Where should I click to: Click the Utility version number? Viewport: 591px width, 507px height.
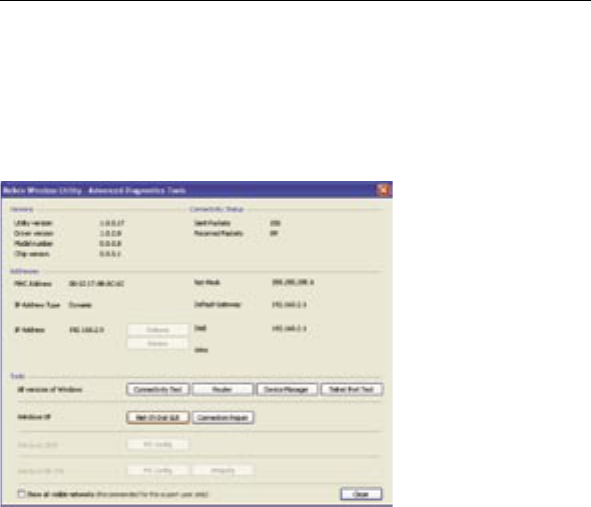tap(112, 223)
